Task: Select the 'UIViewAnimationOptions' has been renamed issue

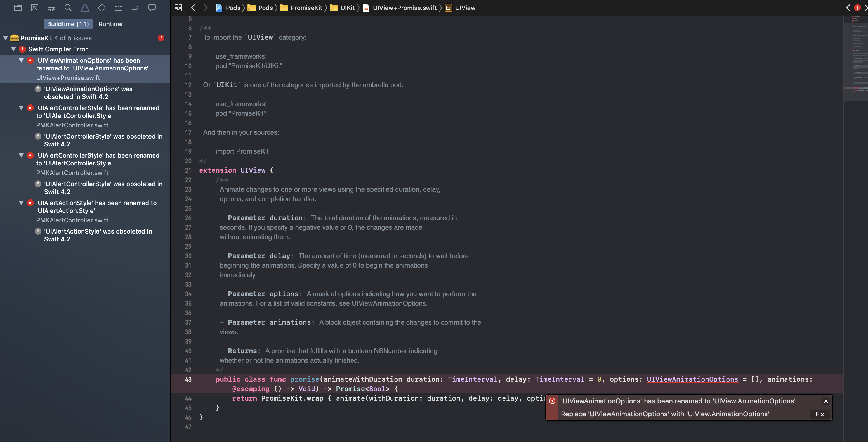Action: point(85,69)
